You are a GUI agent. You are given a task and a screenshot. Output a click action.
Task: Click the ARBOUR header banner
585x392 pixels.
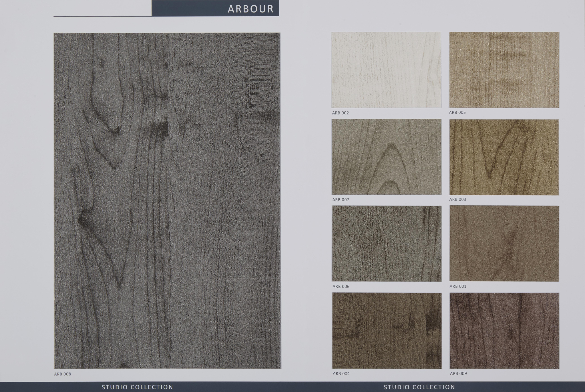click(x=215, y=8)
